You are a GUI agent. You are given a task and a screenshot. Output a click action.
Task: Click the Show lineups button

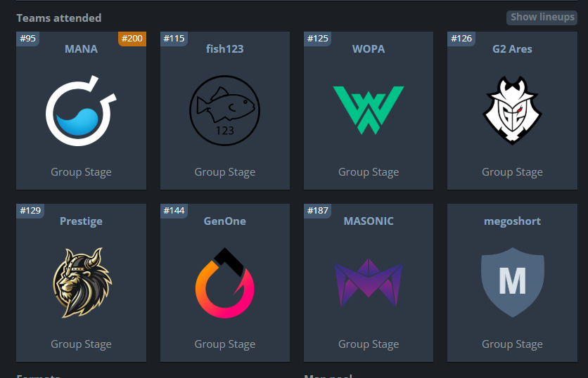coord(542,18)
